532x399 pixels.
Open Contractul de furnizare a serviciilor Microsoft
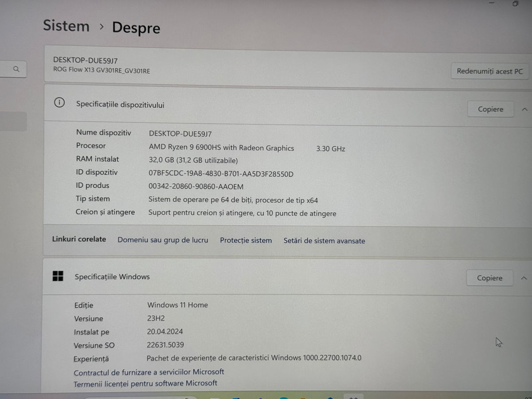149,372
